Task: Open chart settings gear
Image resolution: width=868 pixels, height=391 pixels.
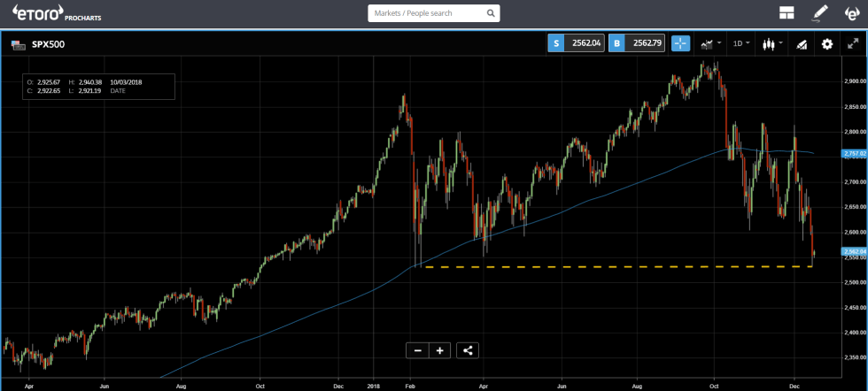Action: [827, 43]
